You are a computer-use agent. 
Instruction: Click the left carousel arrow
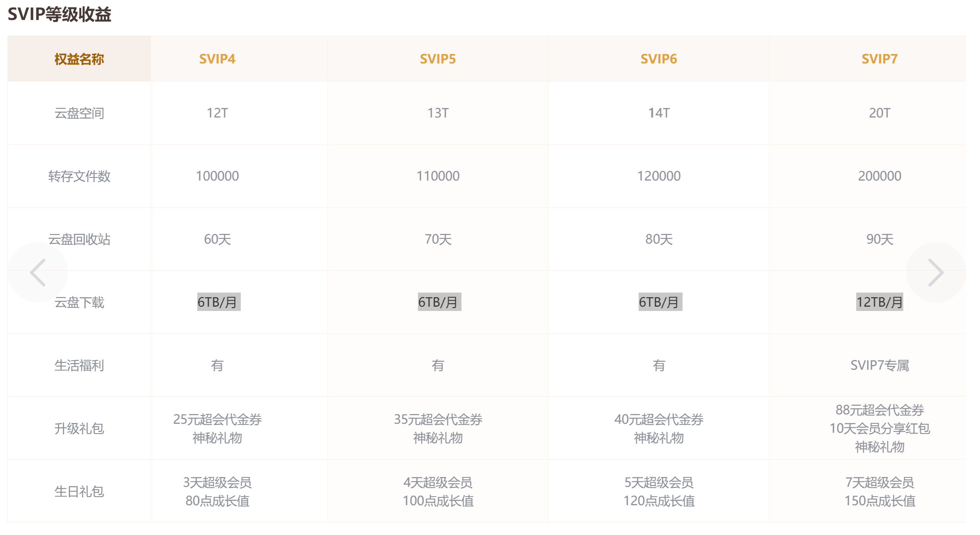[38, 273]
